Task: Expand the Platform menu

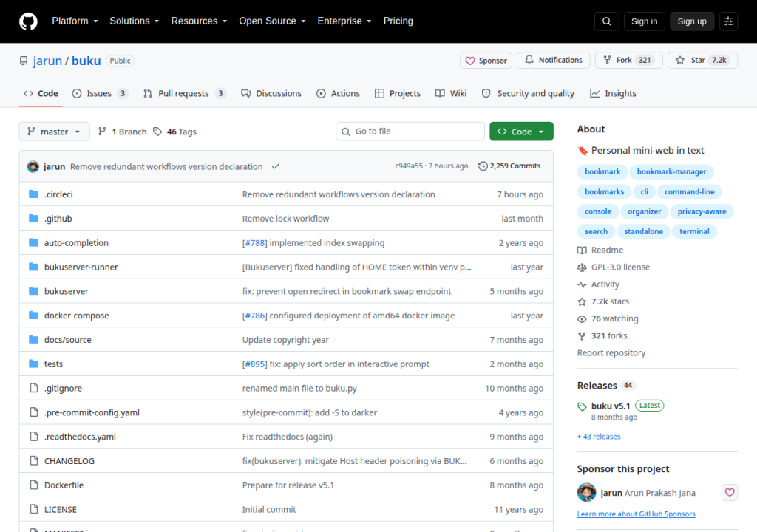Action: (75, 21)
